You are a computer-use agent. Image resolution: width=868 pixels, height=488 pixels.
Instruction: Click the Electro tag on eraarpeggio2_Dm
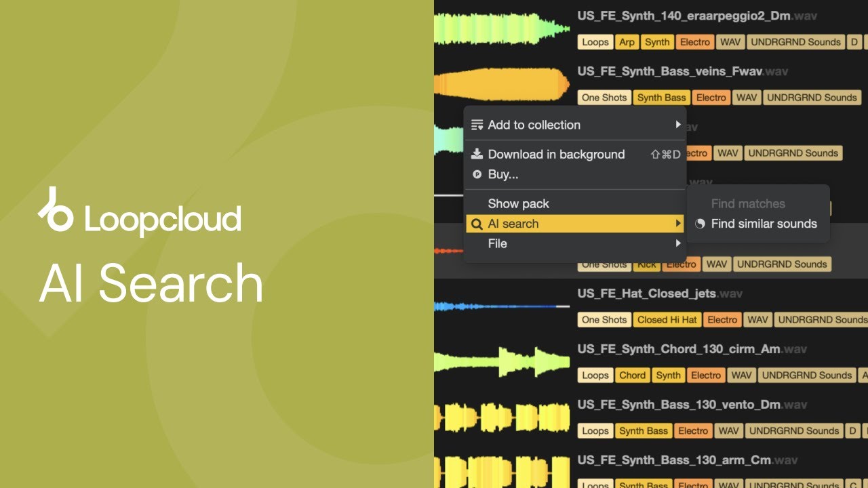click(695, 42)
